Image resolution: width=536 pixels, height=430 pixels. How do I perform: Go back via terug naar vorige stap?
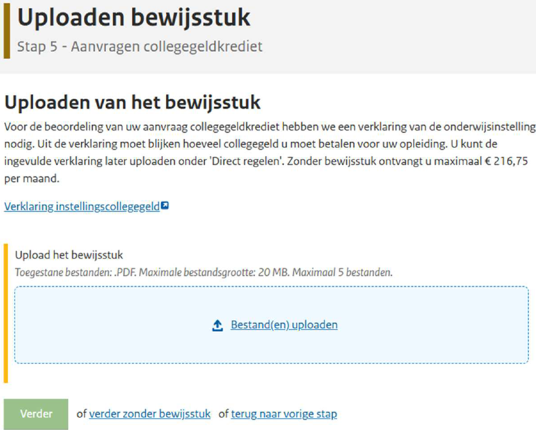(x=284, y=414)
